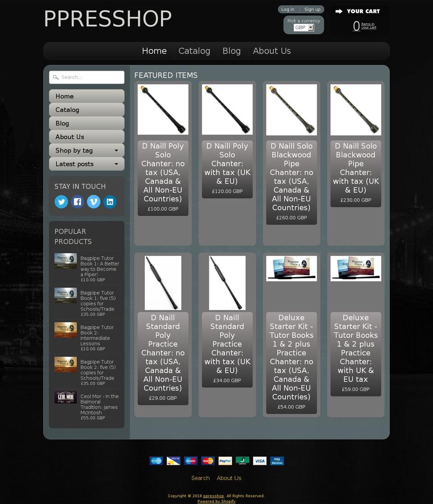Click D Naill Poly Solo Chanter £120.00 title
Viewport: 433px width, 504px height.
[x=227, y=164]
